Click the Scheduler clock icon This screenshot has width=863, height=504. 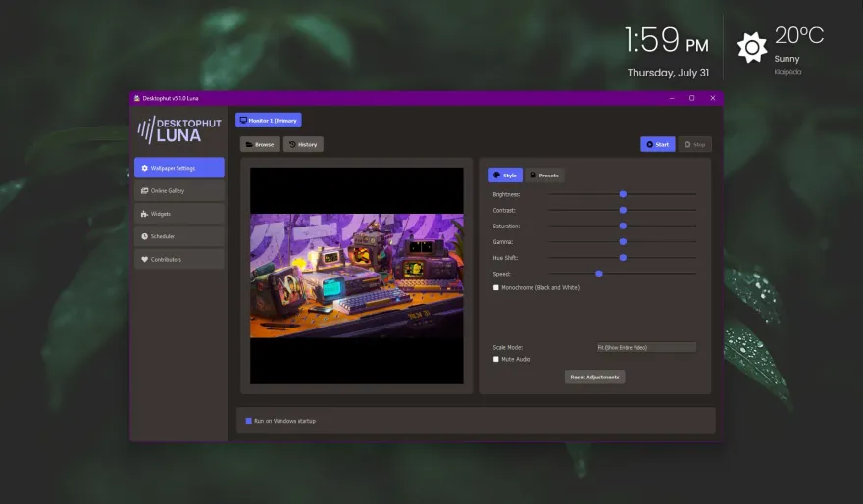[x=145, y=236]
